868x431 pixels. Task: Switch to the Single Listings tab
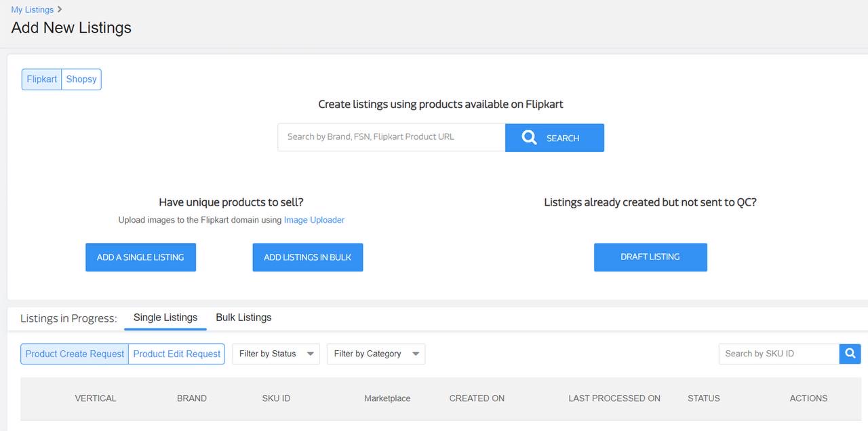click(x=165, y=317)
